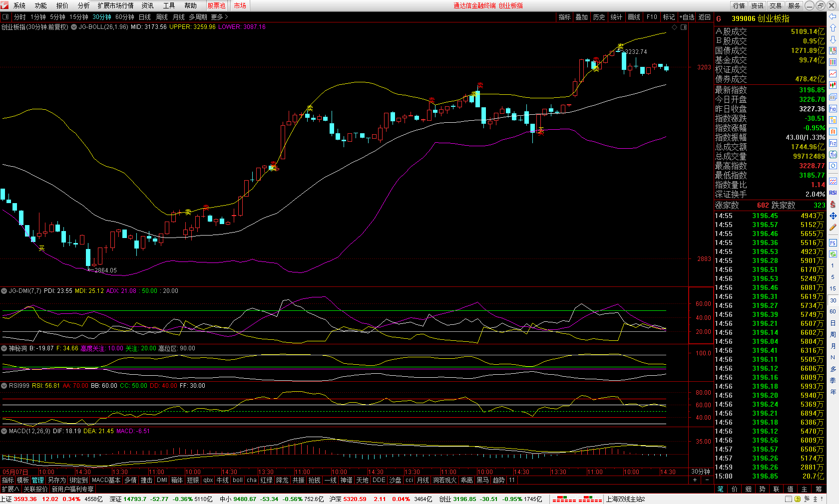
Task: Click the minus zoom icon on the time axis
Action: click(707, 480)
